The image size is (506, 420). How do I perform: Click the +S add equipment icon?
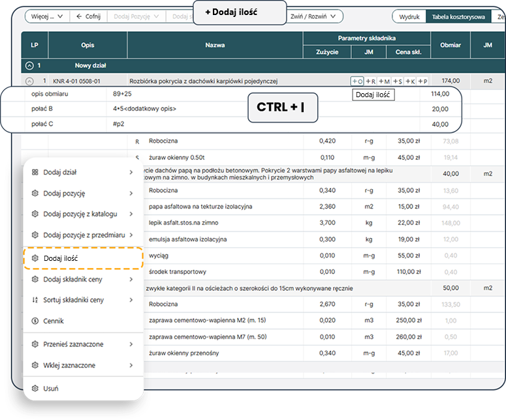(397, 82)
